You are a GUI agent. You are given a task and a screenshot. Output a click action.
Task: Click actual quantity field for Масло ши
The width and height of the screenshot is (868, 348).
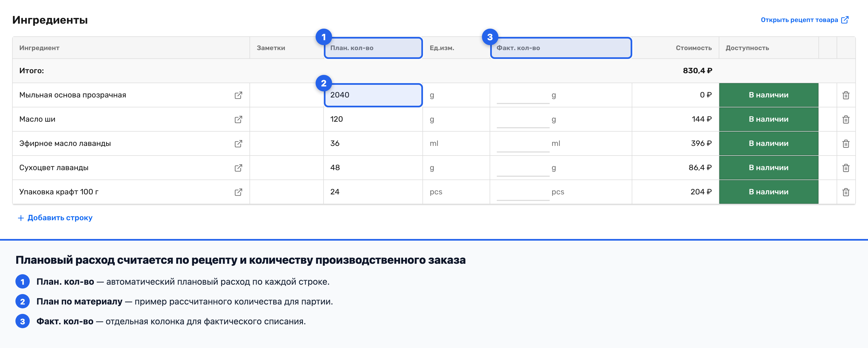pos(523,119)
